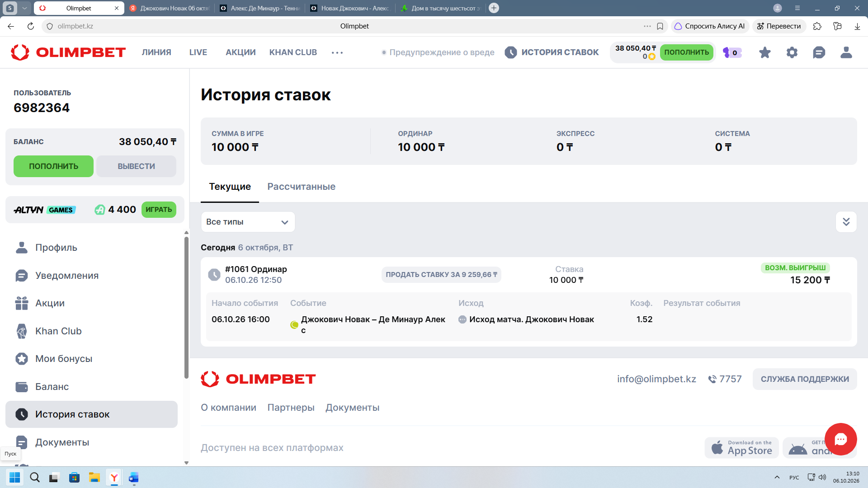Click the App Store download badge
The width and height of the screenshot is (868, 488).
pyautogui.click(x=741, y=448)
